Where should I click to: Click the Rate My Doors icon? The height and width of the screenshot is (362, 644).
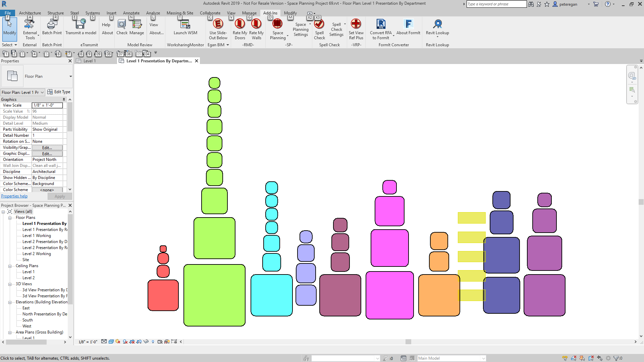pyautogui.click(x=239, y=24)
